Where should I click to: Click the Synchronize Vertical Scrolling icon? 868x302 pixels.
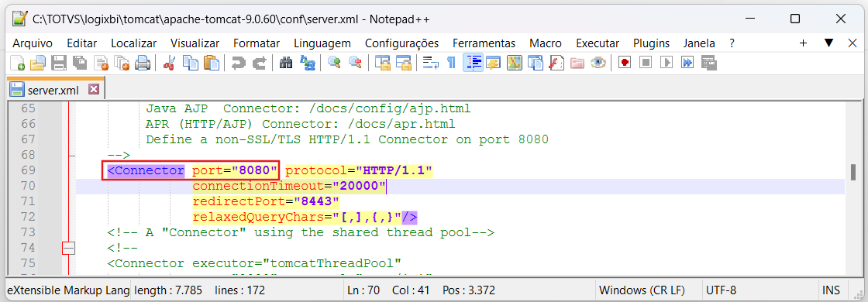click(383, 63)
